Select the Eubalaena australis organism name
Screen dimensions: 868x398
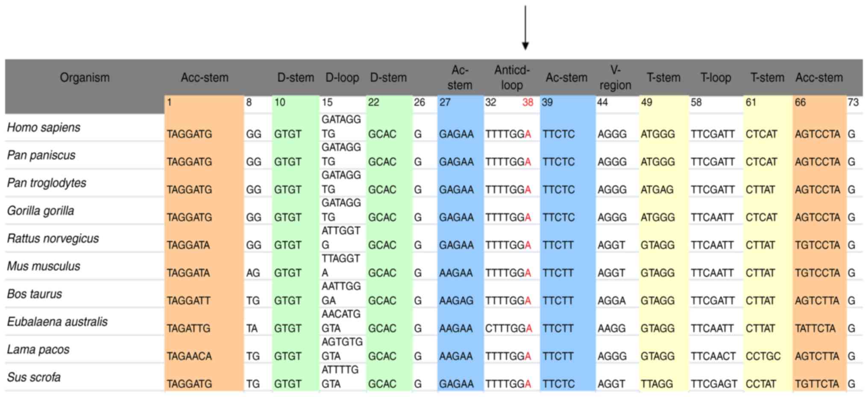click(x=57, y=322)
